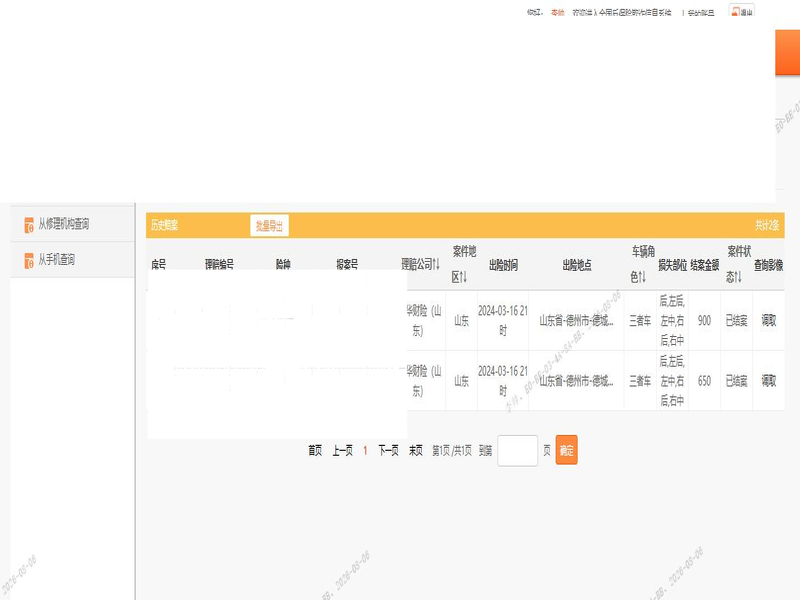Click 已结案 status in the 650 row
The image size is (800, 600).
(736, 381)
